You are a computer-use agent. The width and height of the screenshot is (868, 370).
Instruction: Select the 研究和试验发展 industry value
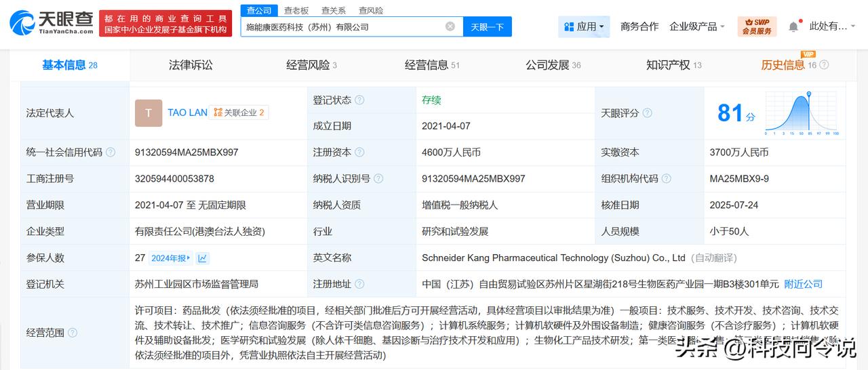[x=455, y=231]
